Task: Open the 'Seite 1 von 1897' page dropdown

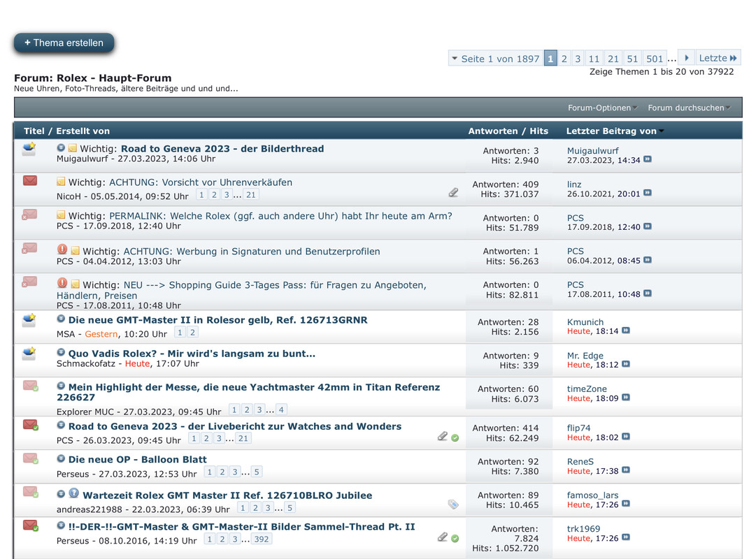Action: coord(496,59)
